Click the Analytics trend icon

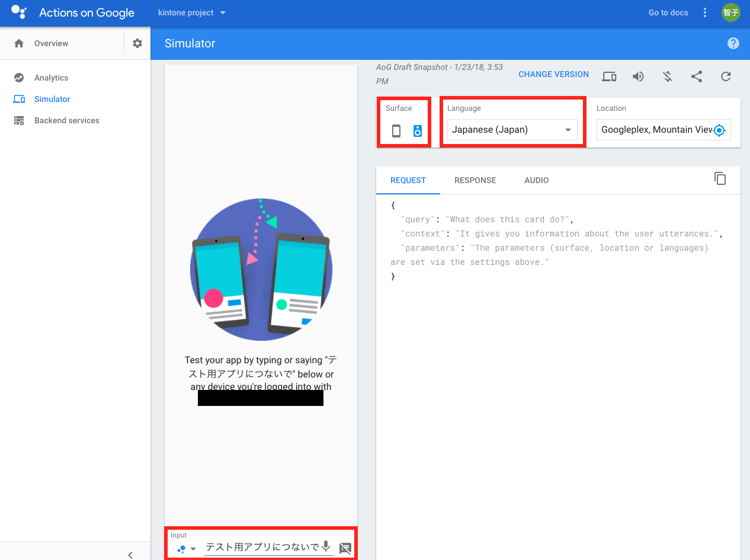coord(19,78)
